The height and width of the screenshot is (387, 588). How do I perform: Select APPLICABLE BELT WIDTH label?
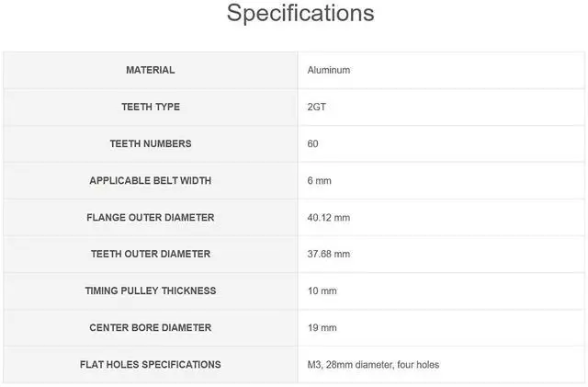click(x=151, y=180)
